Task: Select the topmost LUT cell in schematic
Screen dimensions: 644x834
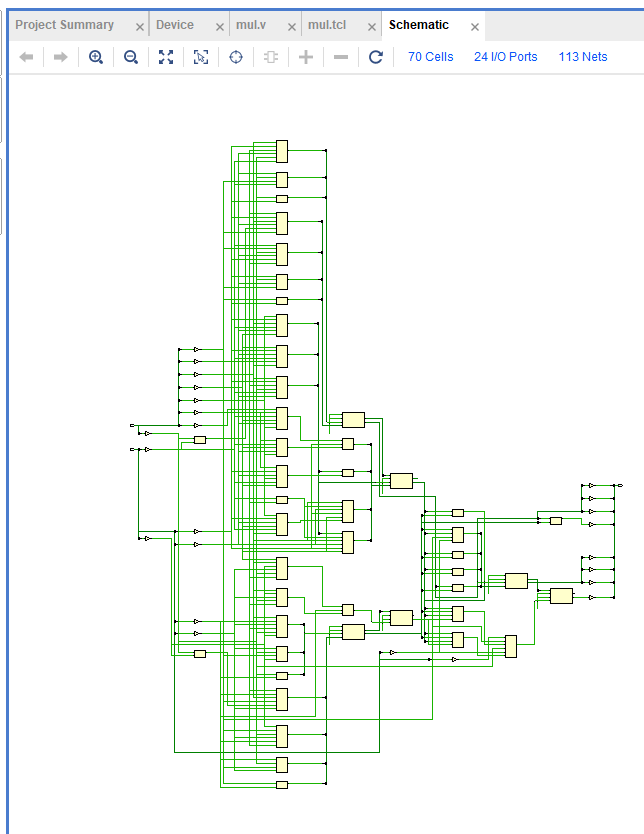Action: (x=282, y=152)
